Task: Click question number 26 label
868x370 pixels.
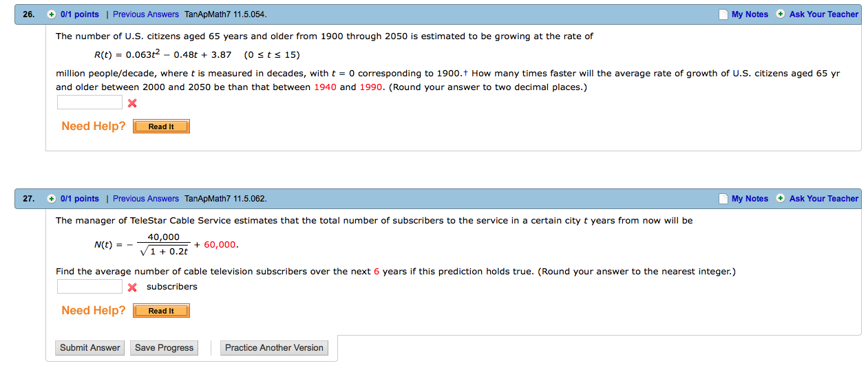Action: click(28, 14)
